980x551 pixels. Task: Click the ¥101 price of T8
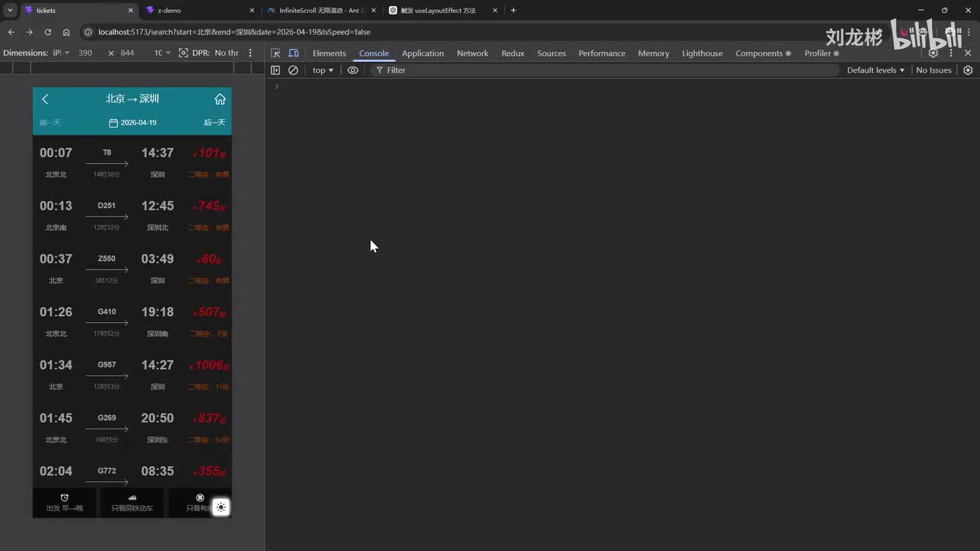pos(209,153)
